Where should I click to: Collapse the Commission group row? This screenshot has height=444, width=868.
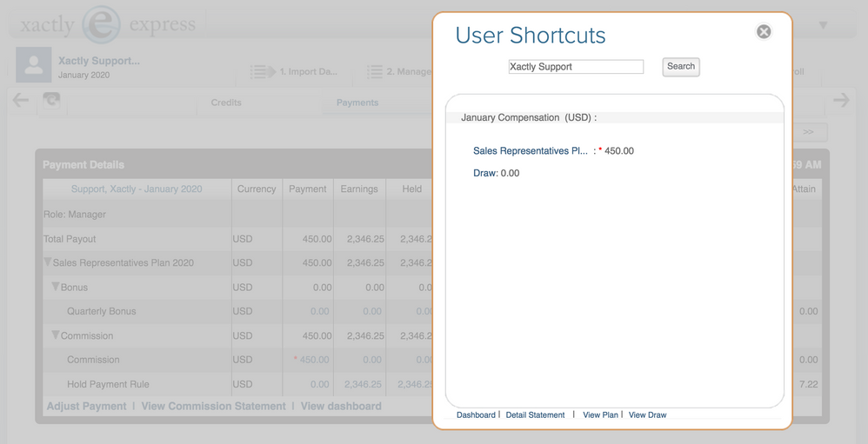(56, 335)
